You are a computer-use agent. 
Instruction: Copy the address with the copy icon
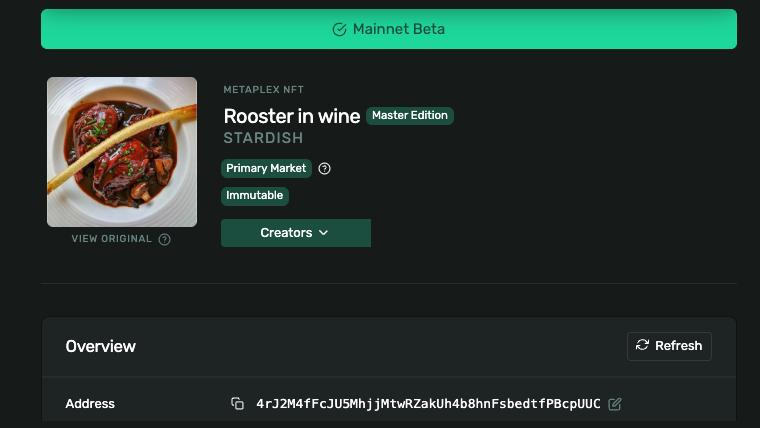[x=237, y=404]
